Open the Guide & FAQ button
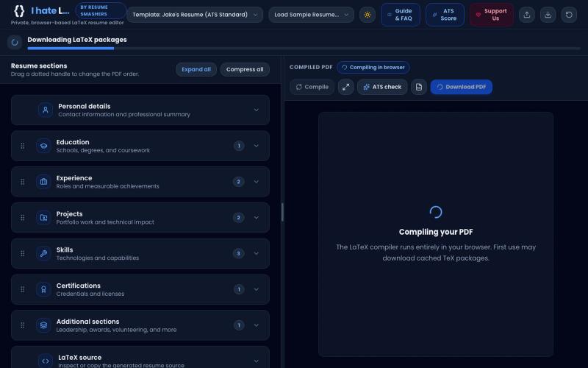588x368 pixels. pyautogui.click(x=401, y=15)
